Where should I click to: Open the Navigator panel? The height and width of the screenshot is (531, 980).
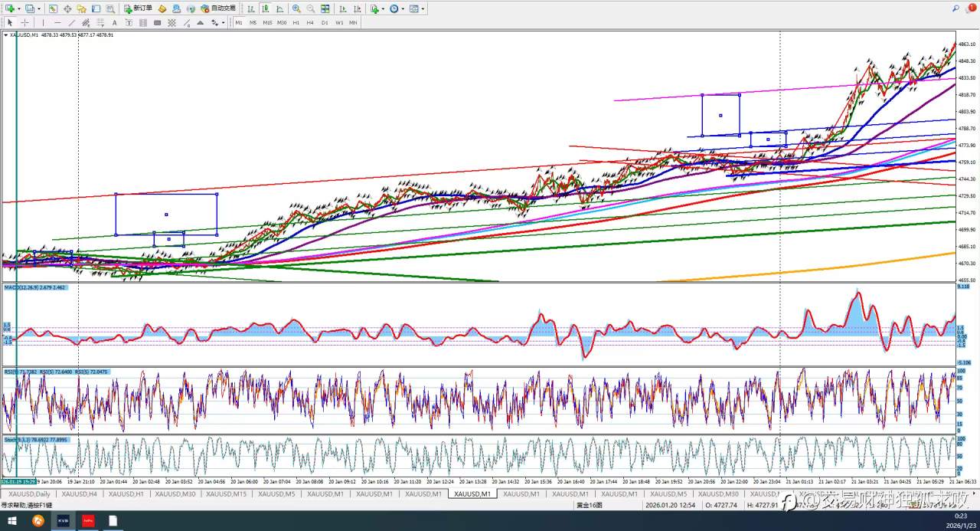(x=81, y=8)
